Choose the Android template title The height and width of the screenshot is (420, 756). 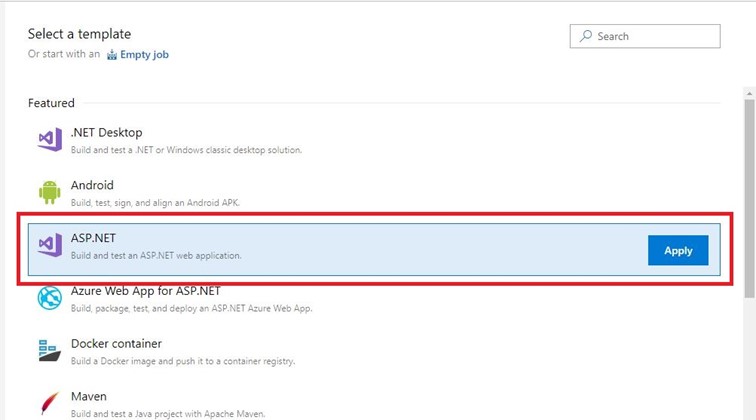(92, 185)
